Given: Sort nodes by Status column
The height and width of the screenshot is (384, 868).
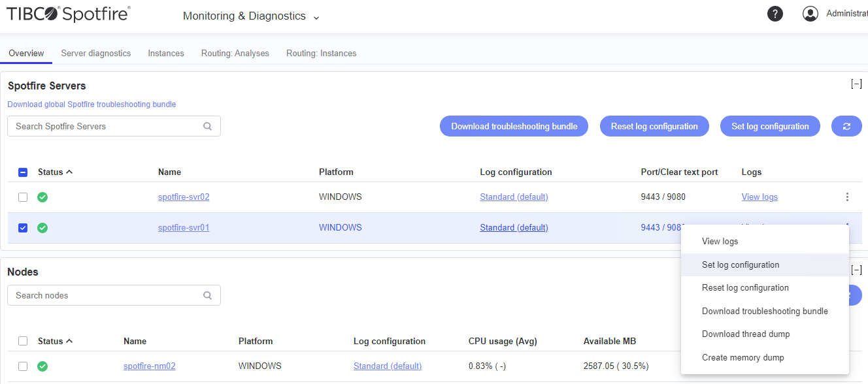Looking at the screenshot, I should [x=55, y=341].
